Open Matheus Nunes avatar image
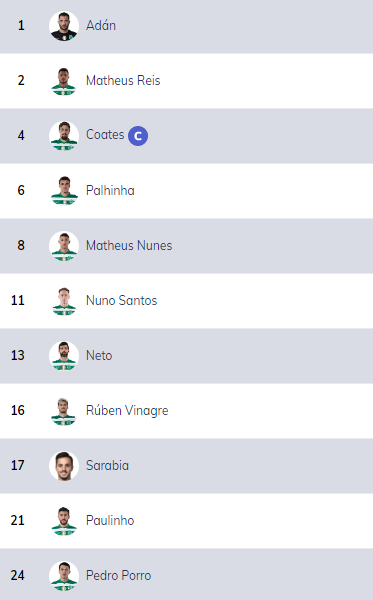The width and height of the screenshot is (373, 600). click(x=64, y=246)
